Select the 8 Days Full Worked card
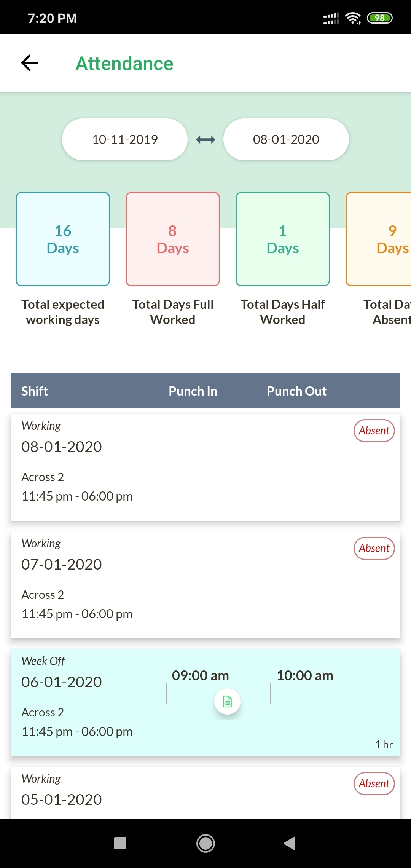The image size is (411, 868). (x=173, y=239)
